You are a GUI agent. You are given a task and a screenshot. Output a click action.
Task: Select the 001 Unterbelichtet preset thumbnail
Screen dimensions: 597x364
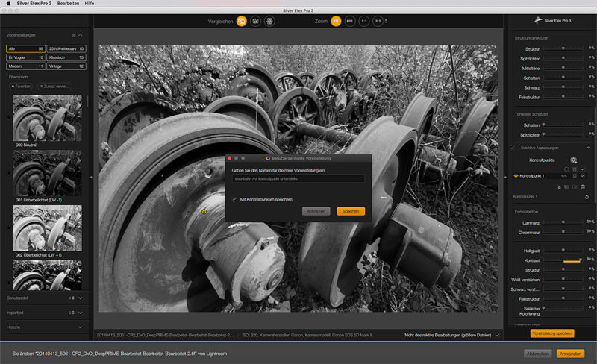point(47,173)
